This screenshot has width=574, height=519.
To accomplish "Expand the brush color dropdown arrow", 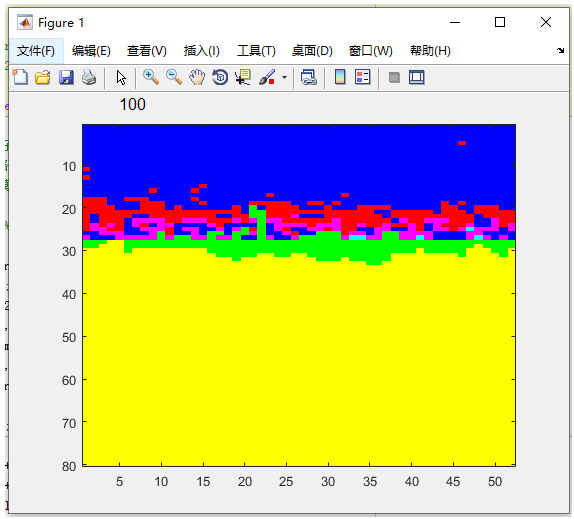I will click(284, 77).
